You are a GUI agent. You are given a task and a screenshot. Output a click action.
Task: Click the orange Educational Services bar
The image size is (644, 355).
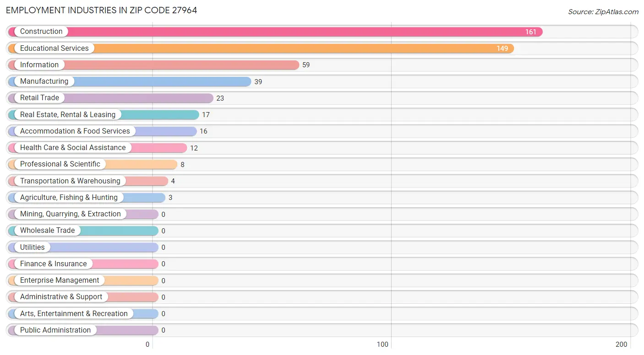(261, 48)
